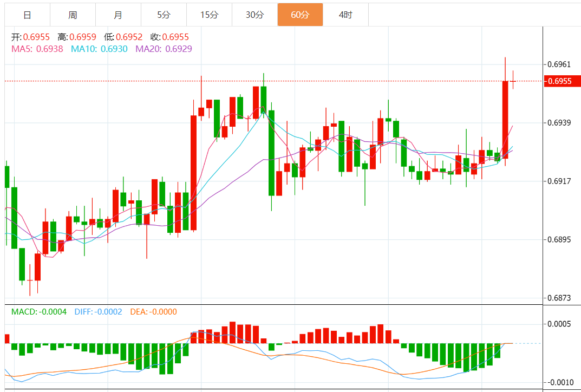The image size is (581, 392).
Task: Click the red 0.6955 current price tag
Action: (562, 81)
